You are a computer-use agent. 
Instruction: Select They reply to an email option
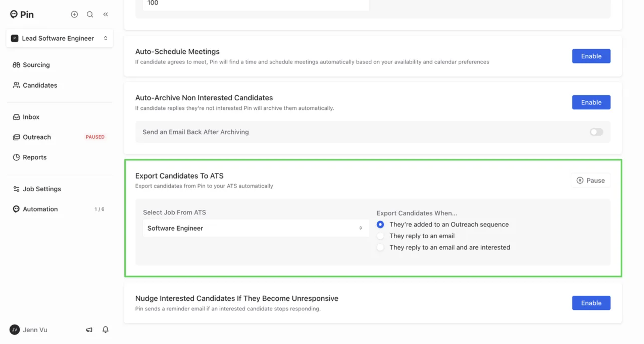pos(380,236)
